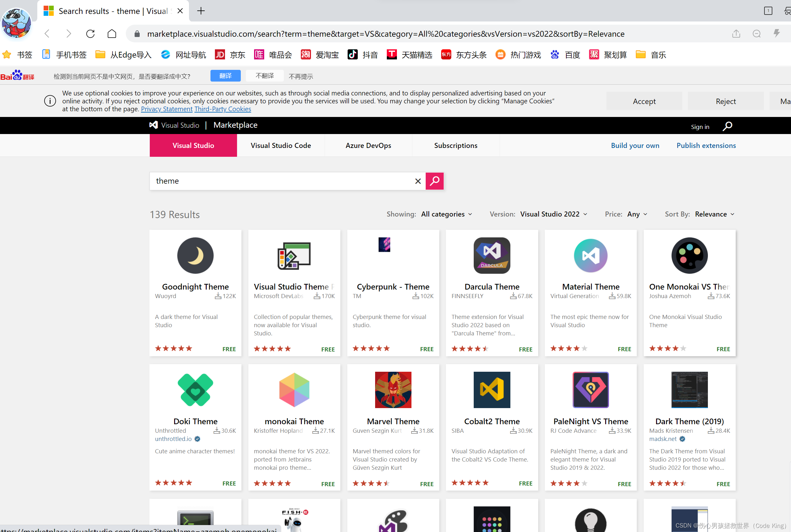Viewport: 791px width, 532px height.
Task: Clear the theme search text
Action: tap(418, 181)
